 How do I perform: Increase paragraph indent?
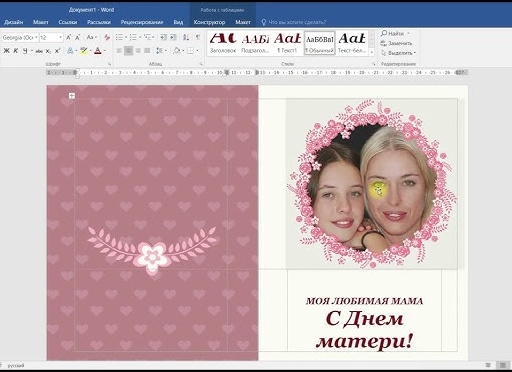[x=173, y=37]
